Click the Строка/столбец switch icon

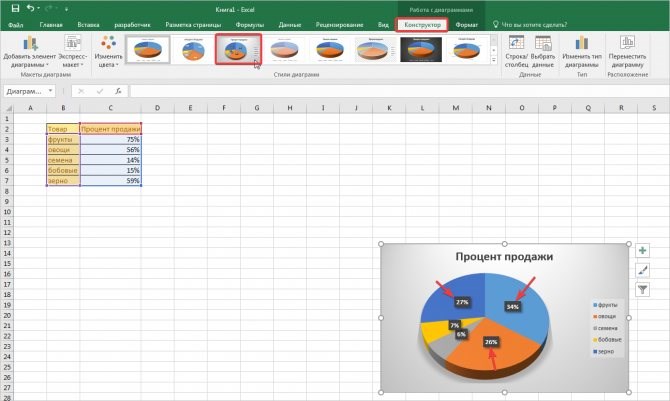516,43
